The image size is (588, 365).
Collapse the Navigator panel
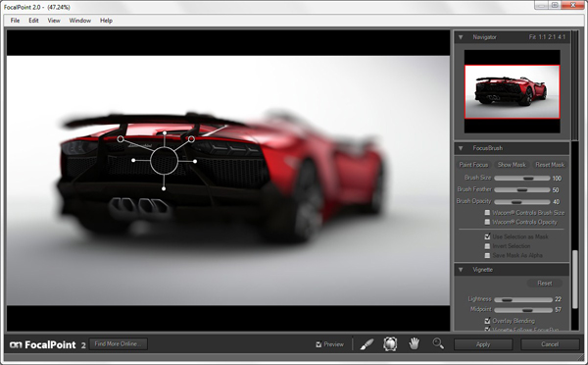[x=461, y=37]
